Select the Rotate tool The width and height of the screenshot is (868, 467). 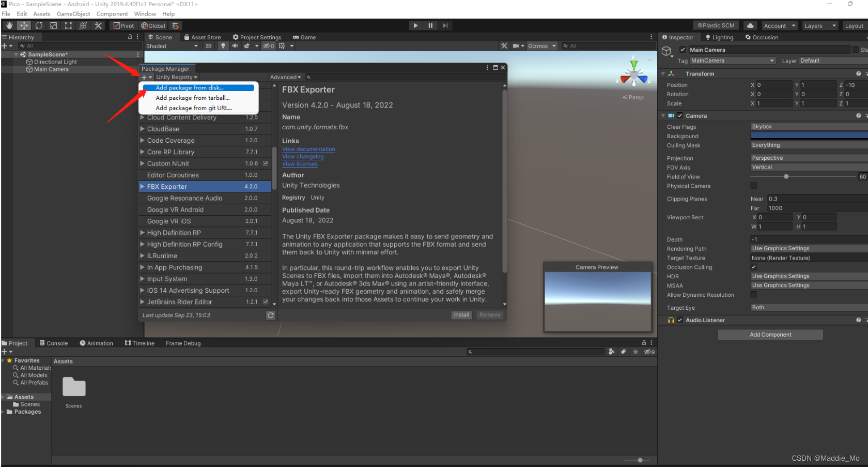[x=39, y=25]
